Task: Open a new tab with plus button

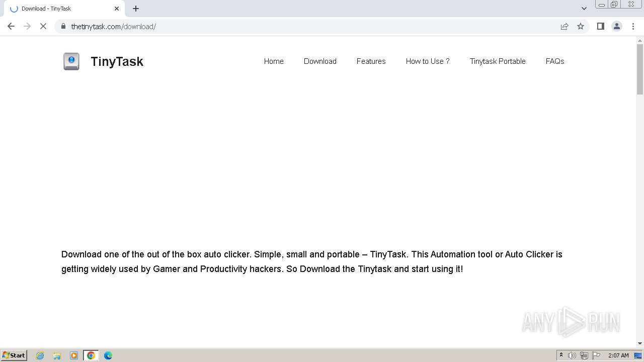Action: [x=136, y=9]
